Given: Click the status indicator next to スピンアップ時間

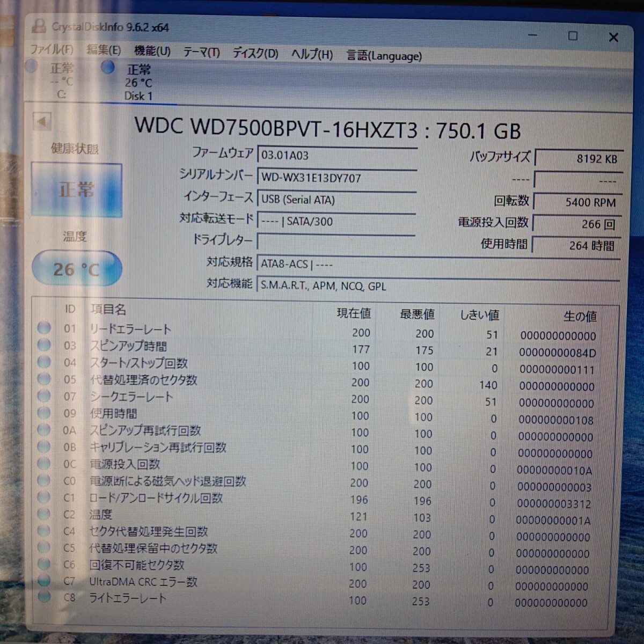Looking at the screenshot, I should 44,345.
